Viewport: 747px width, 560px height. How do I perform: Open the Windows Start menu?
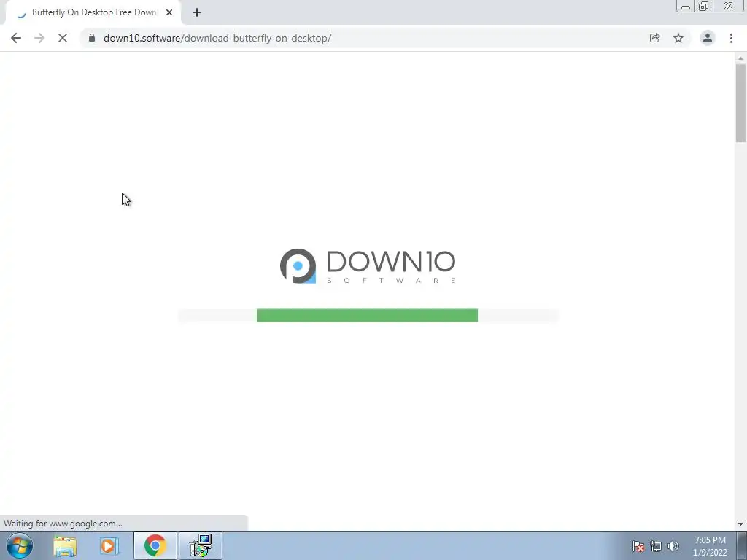click(20, 545)
